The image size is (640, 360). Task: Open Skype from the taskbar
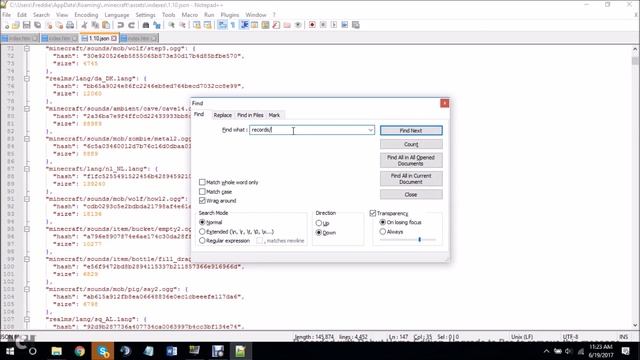(103, 351)
